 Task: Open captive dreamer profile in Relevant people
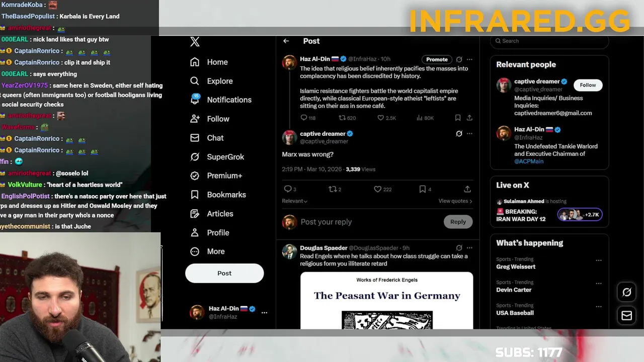[x=537, y=81]
